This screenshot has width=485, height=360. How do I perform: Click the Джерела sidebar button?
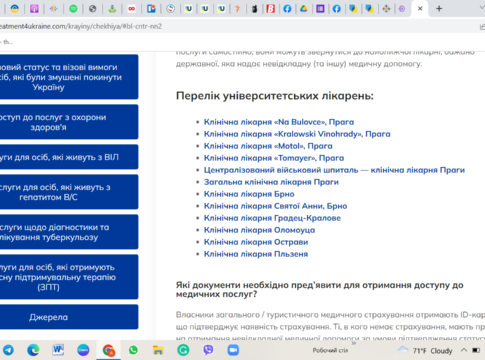69,317
